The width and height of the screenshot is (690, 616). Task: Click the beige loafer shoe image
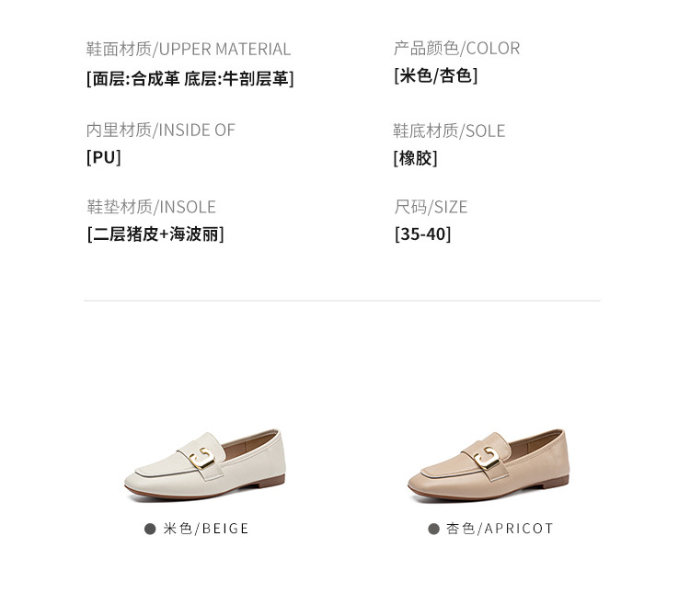(205, 465)
